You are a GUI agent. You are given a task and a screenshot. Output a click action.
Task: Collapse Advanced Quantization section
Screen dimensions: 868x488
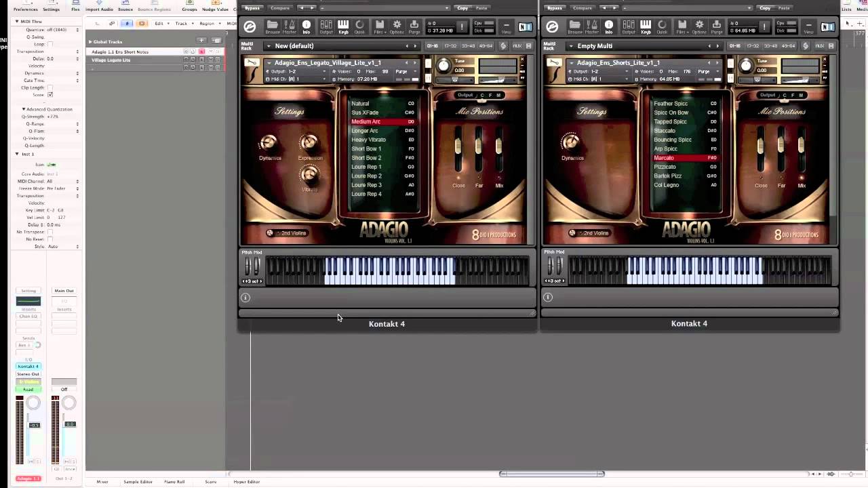[x=24, y=109]
